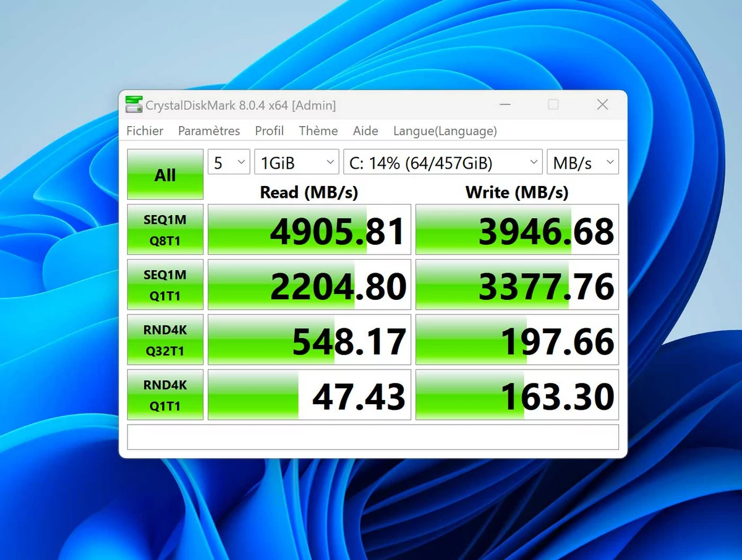Screen dimensions: 742x560
Task: Expand the MB/s unit dropdown
Action: click(582, 163)
